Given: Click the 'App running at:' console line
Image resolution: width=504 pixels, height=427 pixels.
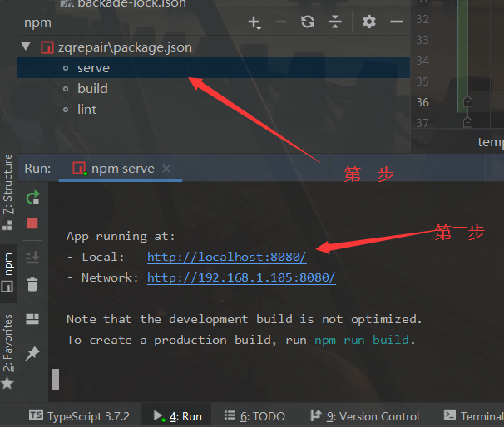Looking at the screenshot, I should click(x=121, y=236).
